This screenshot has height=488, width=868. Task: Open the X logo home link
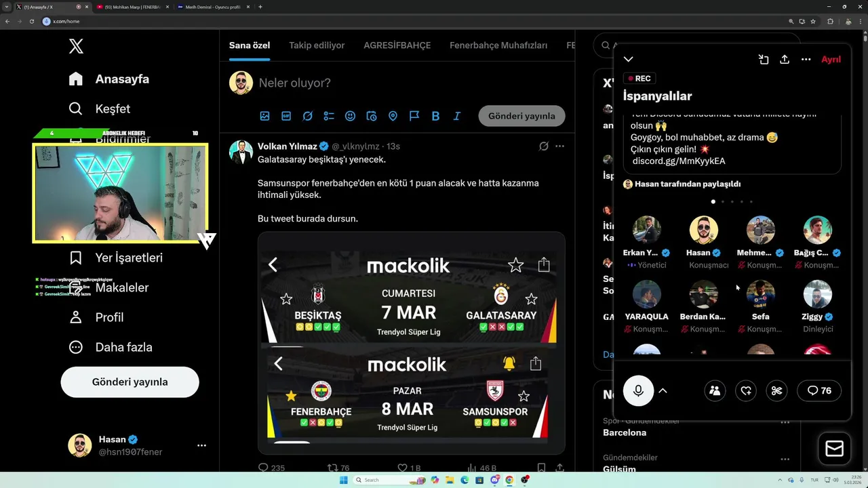tap(76, 46)
